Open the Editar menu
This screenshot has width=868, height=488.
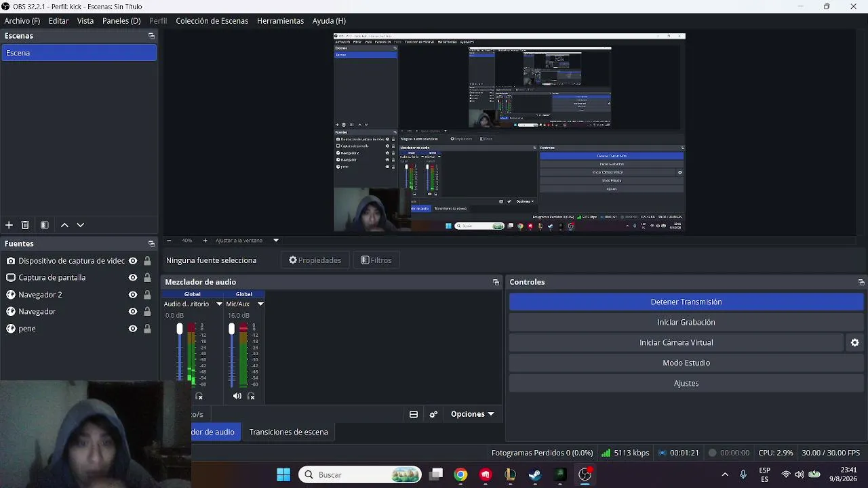[58, 21]
